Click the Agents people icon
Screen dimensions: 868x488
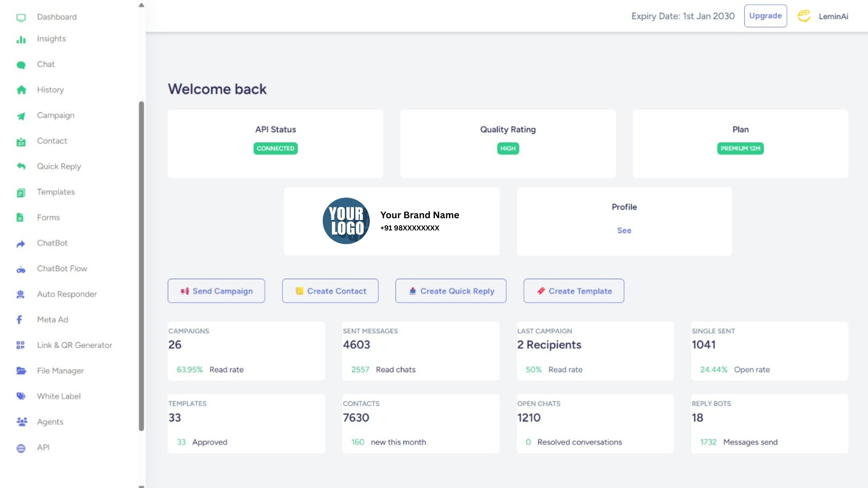(x=21, y=422)
